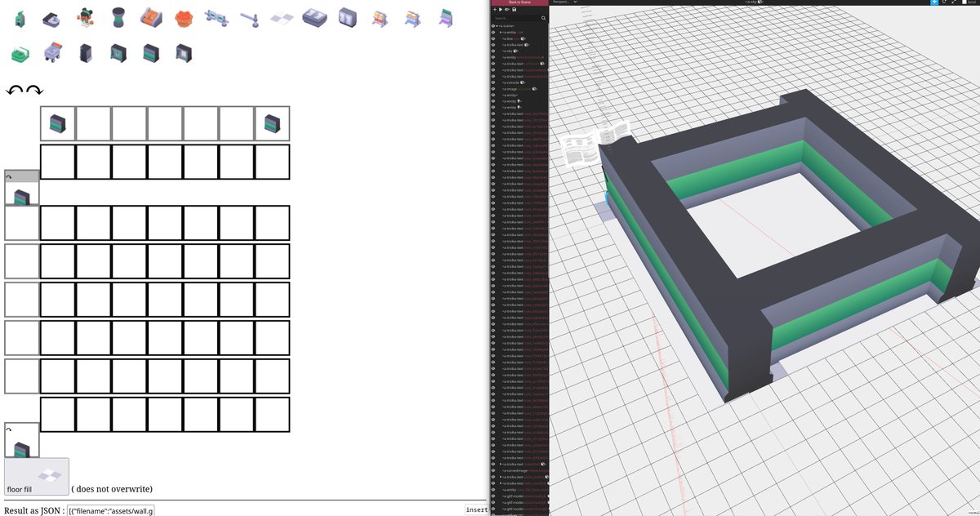Click the floor fill button
This screenshot has width=980, height=516.
click(37, 477)
